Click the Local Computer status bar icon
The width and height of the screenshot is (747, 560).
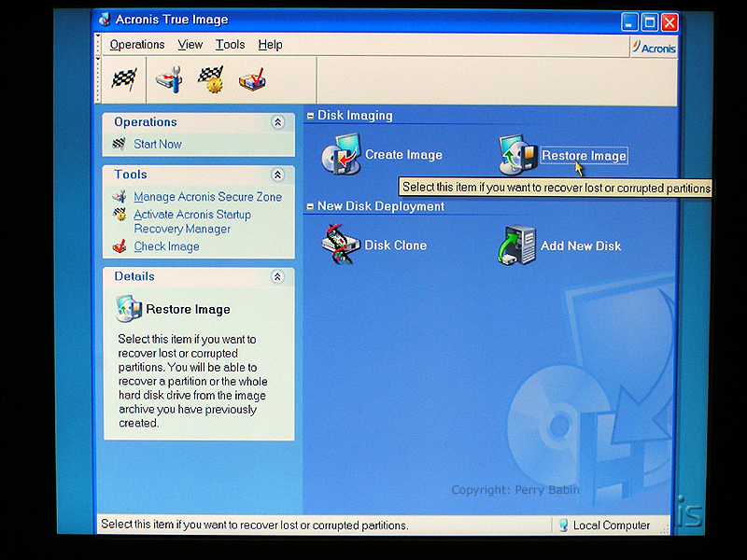563,525
